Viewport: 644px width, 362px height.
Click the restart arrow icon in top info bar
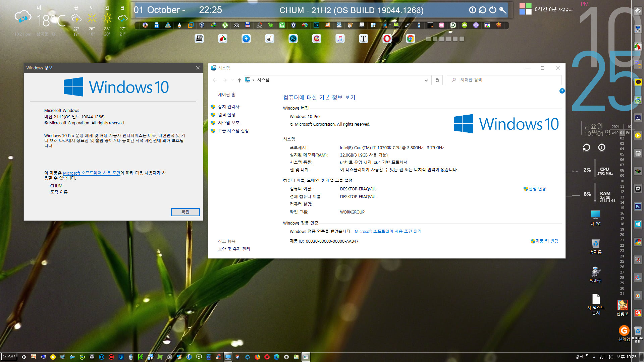[x=482, y=10]
